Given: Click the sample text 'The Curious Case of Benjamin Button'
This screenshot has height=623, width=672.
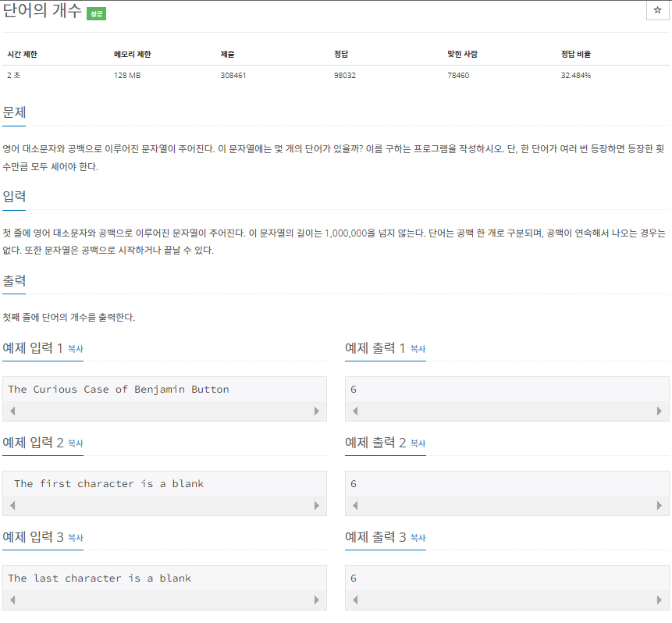Looking at the screenshot, I should (119, 390).
